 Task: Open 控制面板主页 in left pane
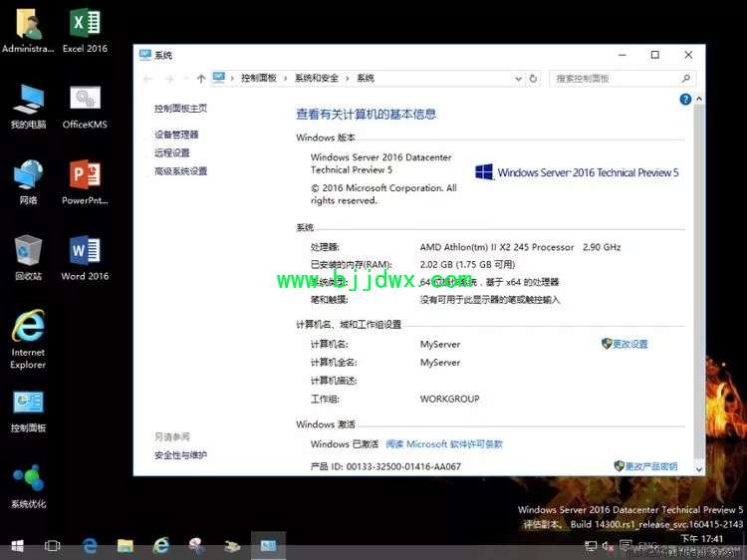tap(180, 109)
